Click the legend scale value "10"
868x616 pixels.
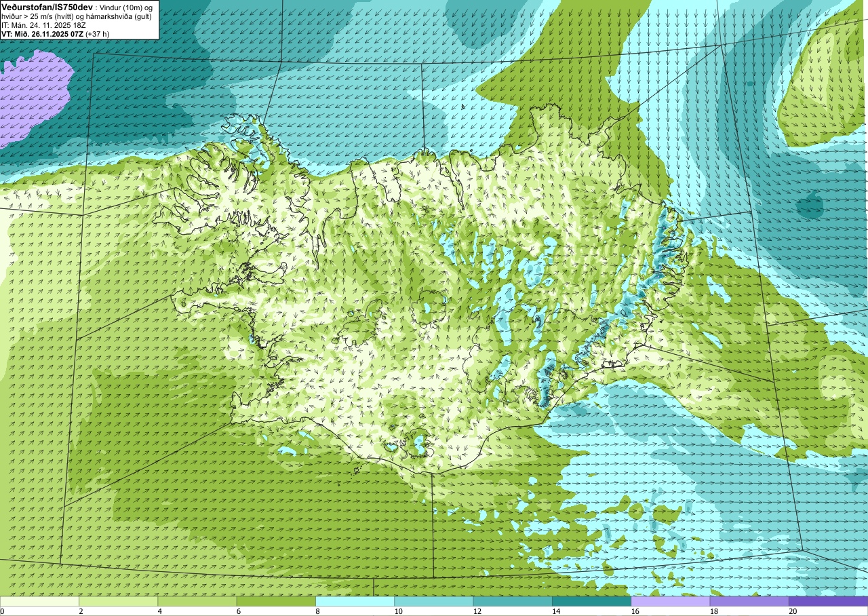[x=398, y=611]
